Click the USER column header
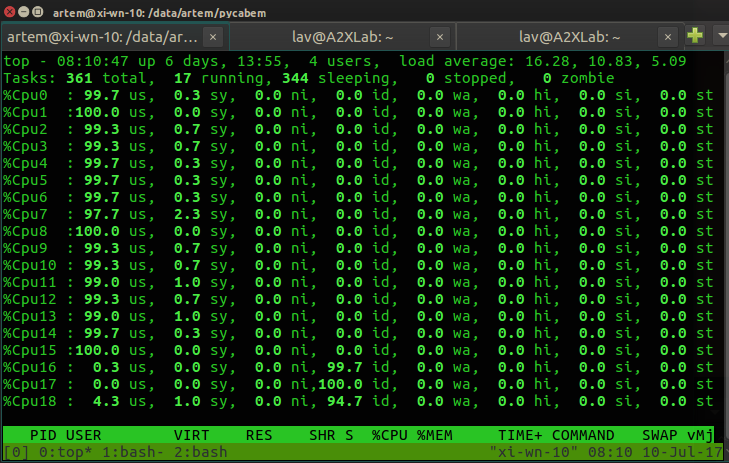 [83, 436]
